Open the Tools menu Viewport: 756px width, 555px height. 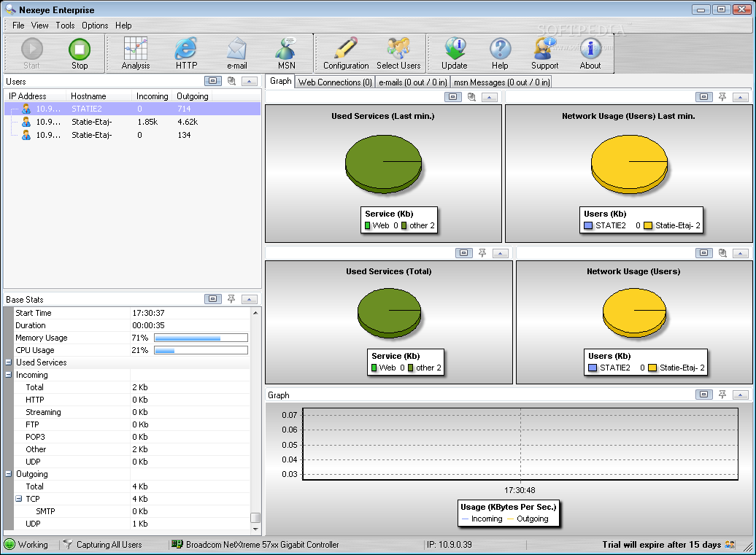click(x=65, y=26)
